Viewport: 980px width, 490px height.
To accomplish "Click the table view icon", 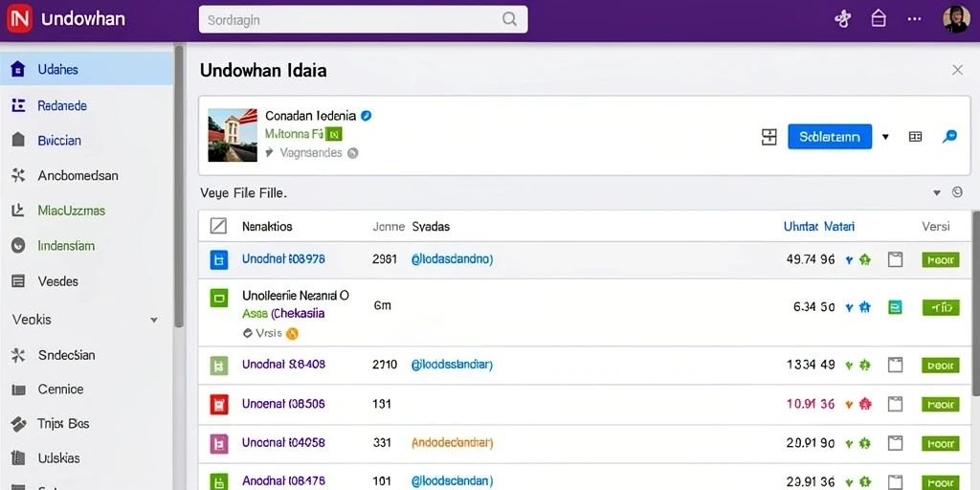I will [x=916, y=137].
